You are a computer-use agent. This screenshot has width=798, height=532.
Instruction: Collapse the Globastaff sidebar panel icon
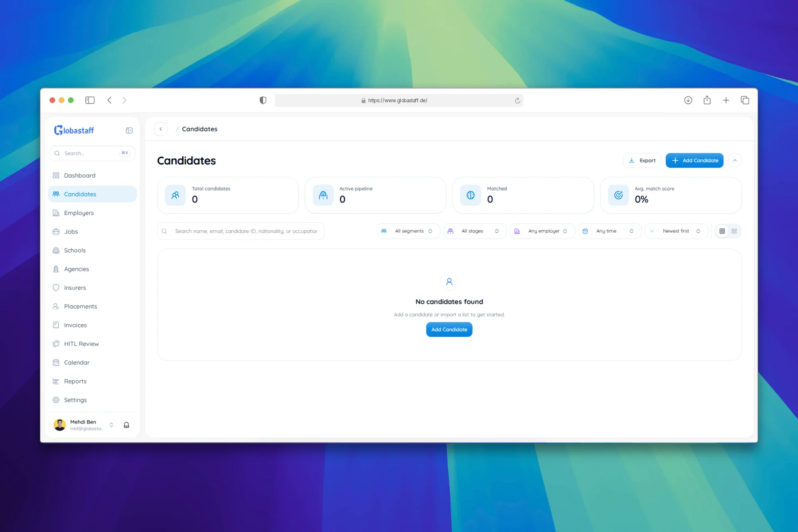pyautogui.click(x=129, y=131)
